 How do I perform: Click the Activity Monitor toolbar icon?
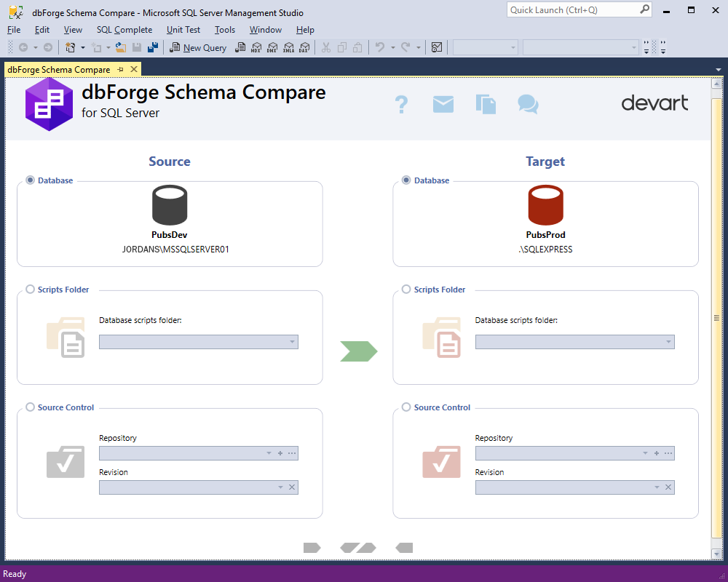436,47
